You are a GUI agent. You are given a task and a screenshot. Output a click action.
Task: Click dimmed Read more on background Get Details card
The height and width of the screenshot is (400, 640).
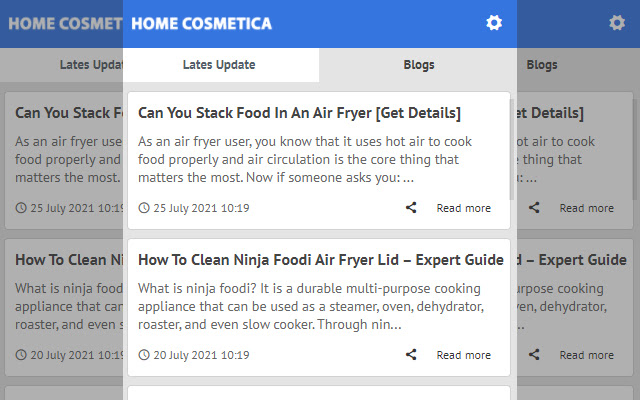pyautogui.click(x=587, y=208)
